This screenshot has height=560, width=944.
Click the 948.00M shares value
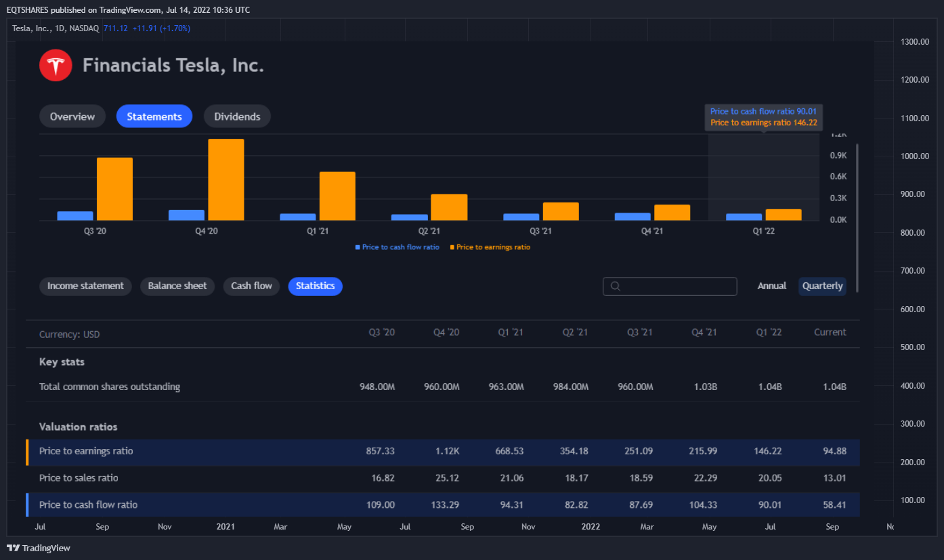pos(377,387)
